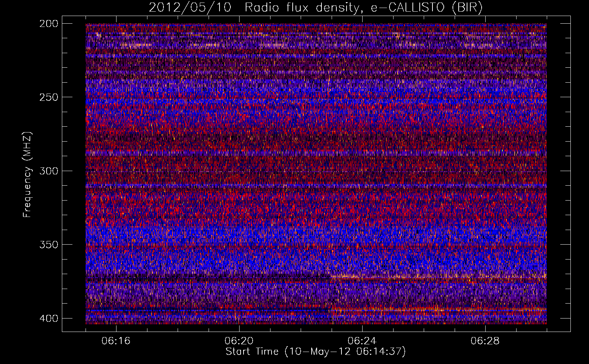Click the 'Frequency (MHZ)' axis label
The image size is (589, 364).
pyautogui.click(x=27, y=174)
